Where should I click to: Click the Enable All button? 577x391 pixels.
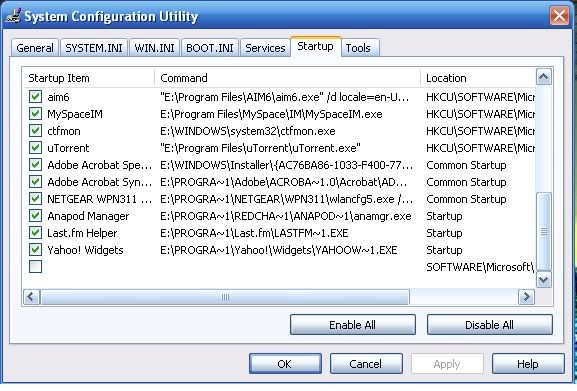tap(353, 325)
